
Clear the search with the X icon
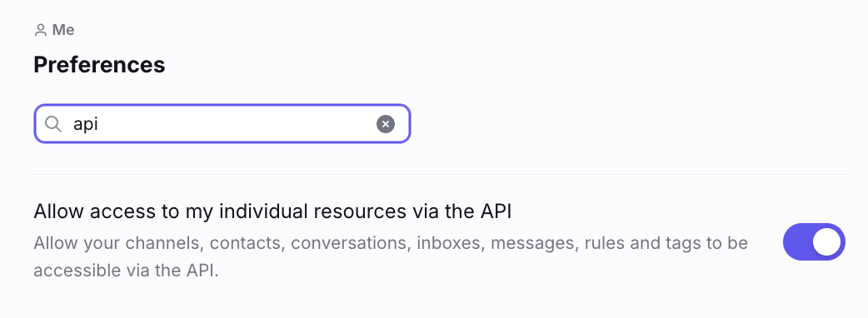386,124
